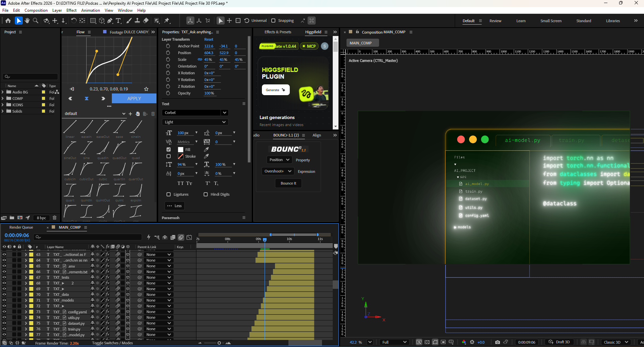Open the Overshoot+ dropdown
Viewport: 644px width, 347px height.
coord(278,171)
